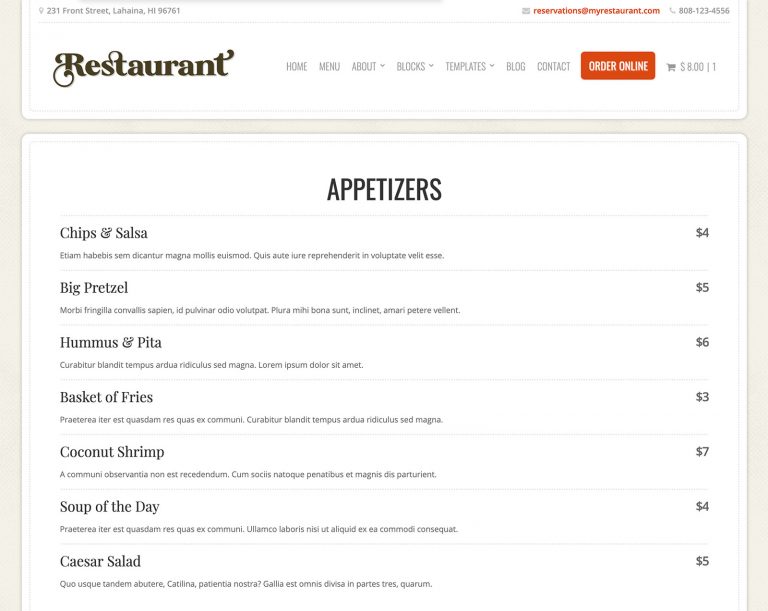768x611 pixels.
Task: Go to the Blog page
Action: (516, 66)
